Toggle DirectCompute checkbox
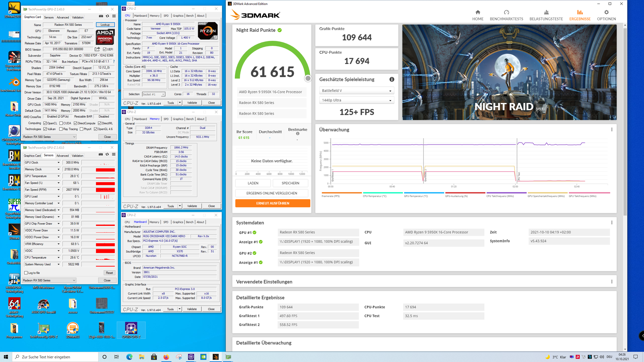 (x=75, y=123)
